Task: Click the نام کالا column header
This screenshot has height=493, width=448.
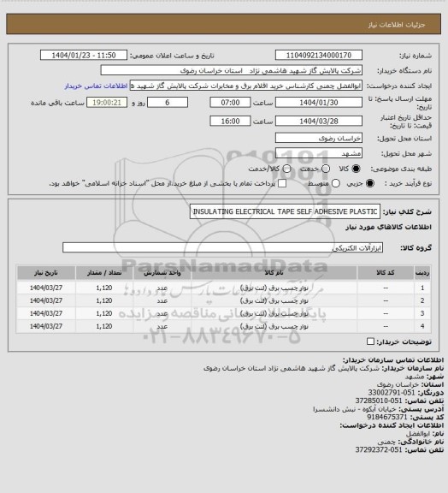Action: tap(274, 272)
